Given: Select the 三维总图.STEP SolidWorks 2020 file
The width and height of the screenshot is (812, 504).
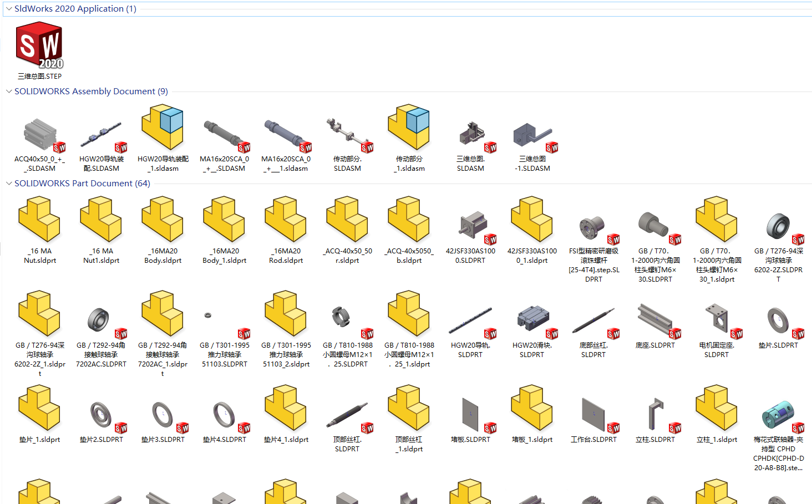Looking at the screenshot, I should click(39, 50).
